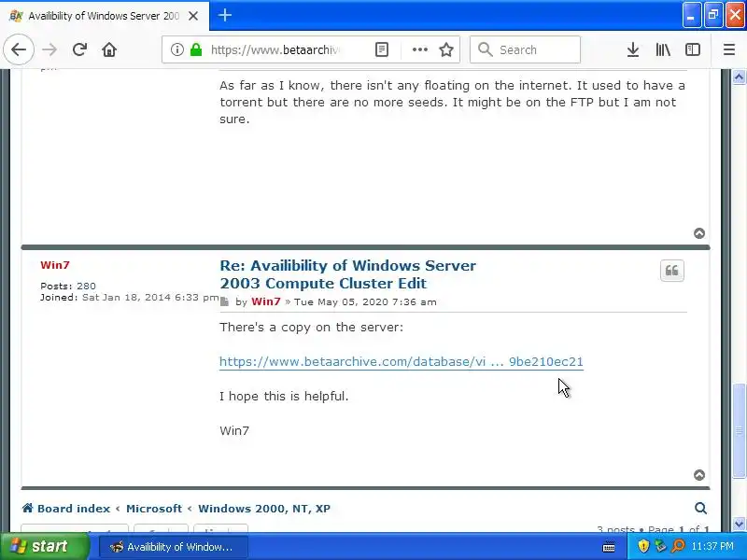Show site information via the info icon
The width and height of the screenshot is (747, 560).
[x=177, y=49]
